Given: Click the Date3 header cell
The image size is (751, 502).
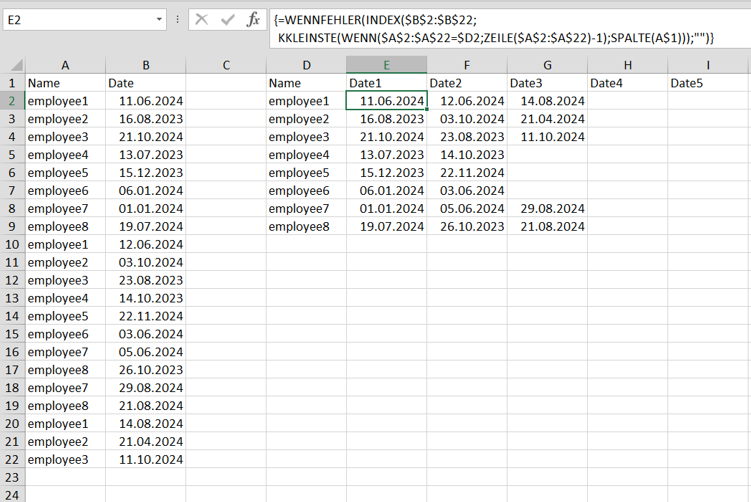Looking at the screenshot, I should 547,83.
